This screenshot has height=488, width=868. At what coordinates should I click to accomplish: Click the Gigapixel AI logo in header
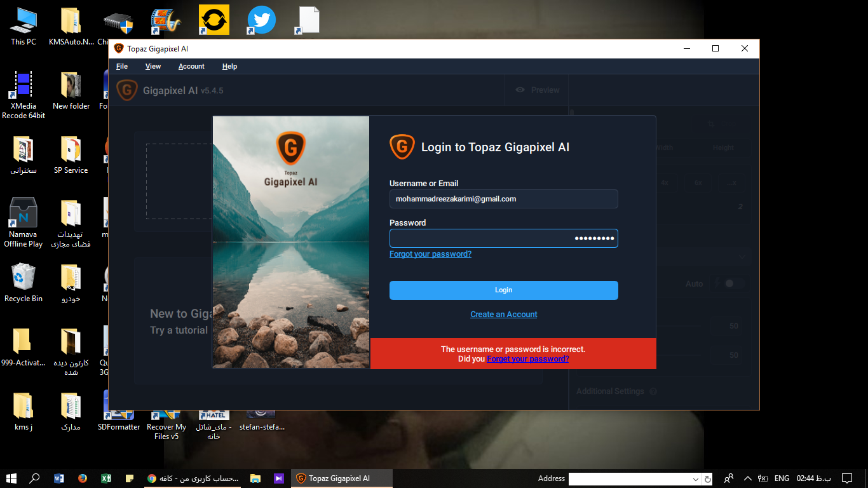(x=127, y=90)
